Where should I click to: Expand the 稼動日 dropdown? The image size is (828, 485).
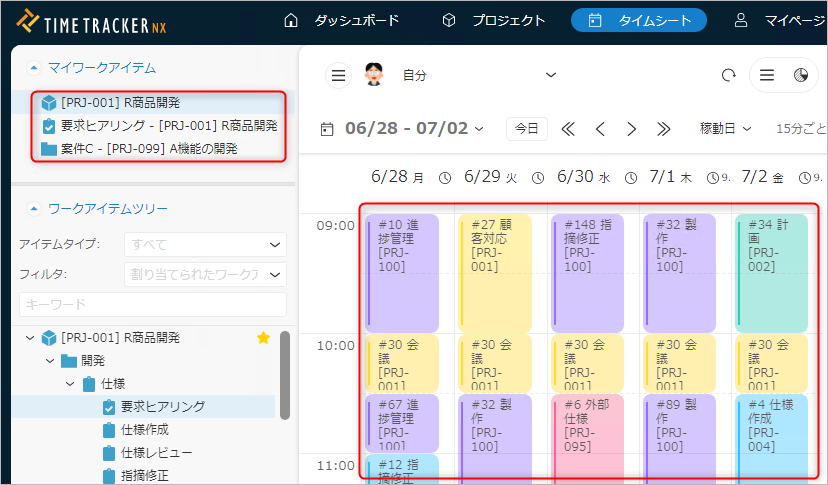pyautogui.click(x=725, y=128)
